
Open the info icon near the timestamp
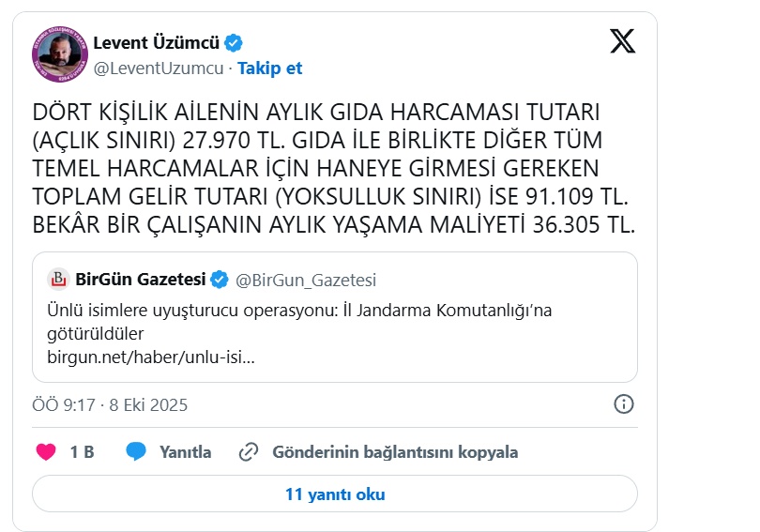tap(624, 404)
